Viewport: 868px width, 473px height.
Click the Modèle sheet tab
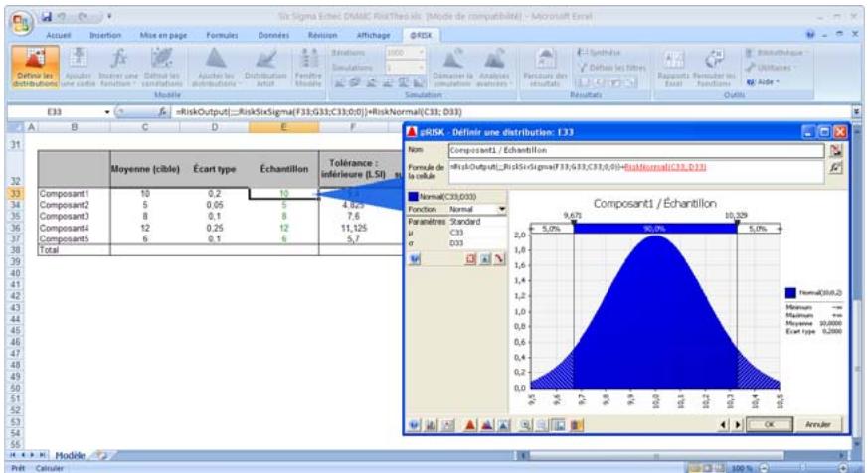coord(70,456)
